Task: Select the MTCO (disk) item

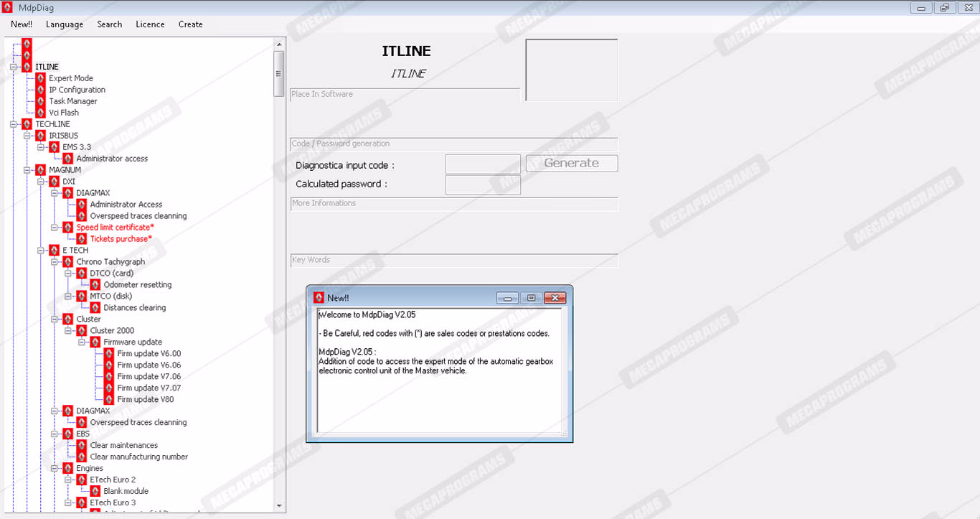Action: (x=111, y=296)
